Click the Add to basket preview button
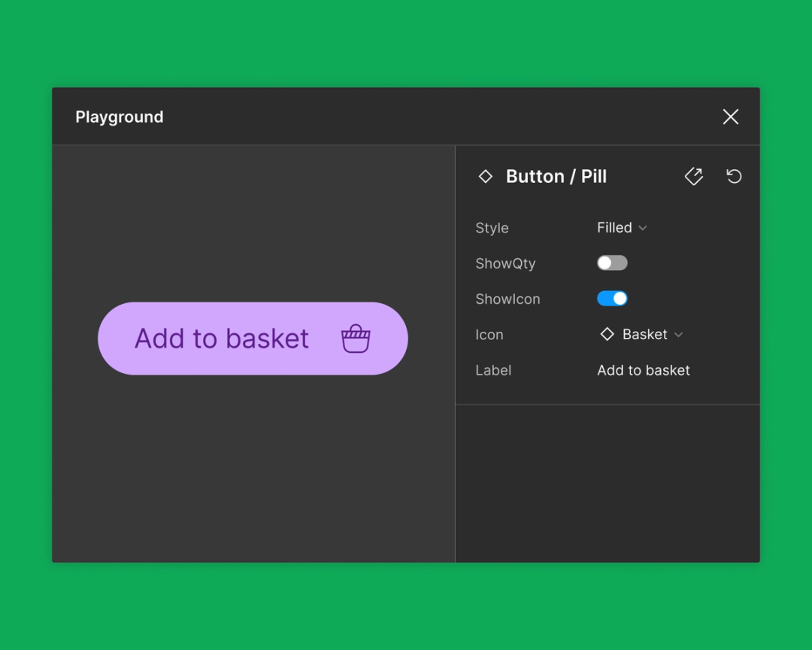Viewport: 812px width, 650px height. pos(252,339)
